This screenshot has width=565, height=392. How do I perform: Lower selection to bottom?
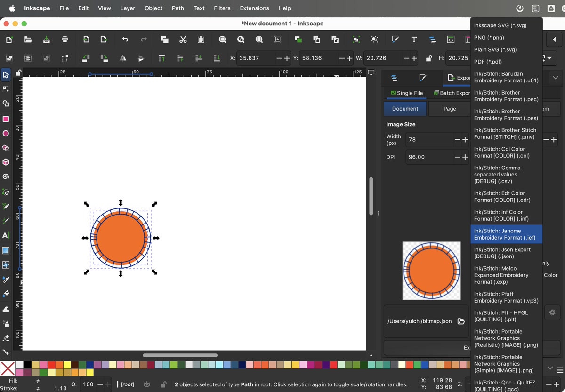[x=217, y=58]
